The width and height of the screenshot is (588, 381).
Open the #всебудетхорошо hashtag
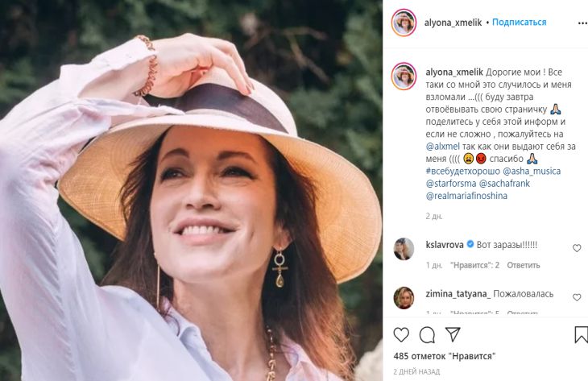[462, 172]
